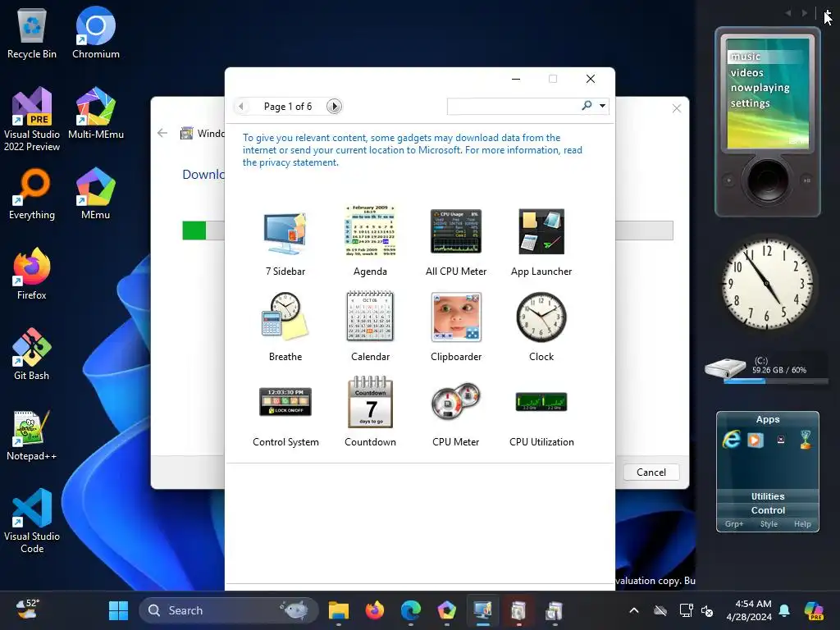840x630 pixels.
Task: Open the taskbar clock and date
Action: pyautogui.click(x=749, y=610)
